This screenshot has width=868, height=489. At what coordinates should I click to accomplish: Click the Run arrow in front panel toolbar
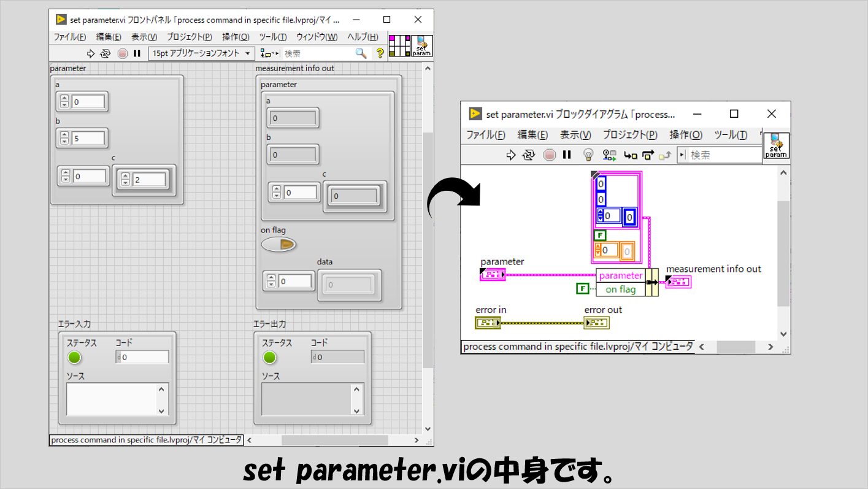pos(91,53)
